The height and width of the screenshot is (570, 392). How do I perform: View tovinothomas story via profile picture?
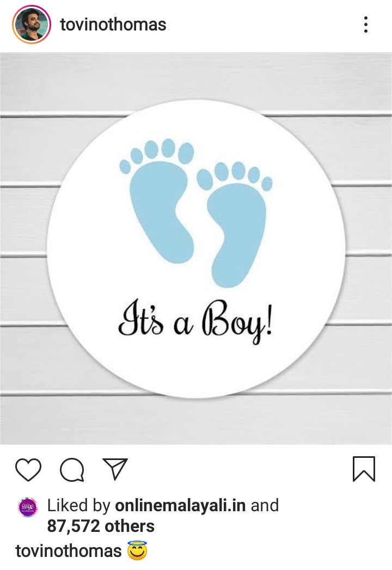[31, 24]
